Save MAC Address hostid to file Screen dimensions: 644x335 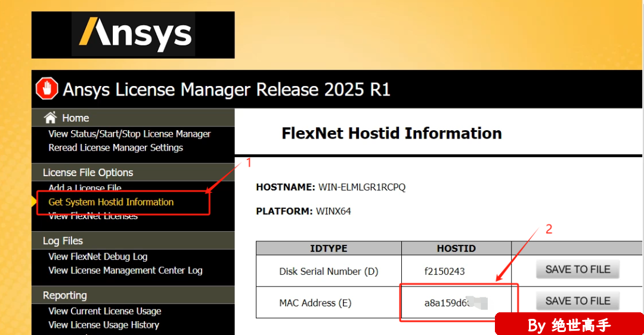click(577, 302)
